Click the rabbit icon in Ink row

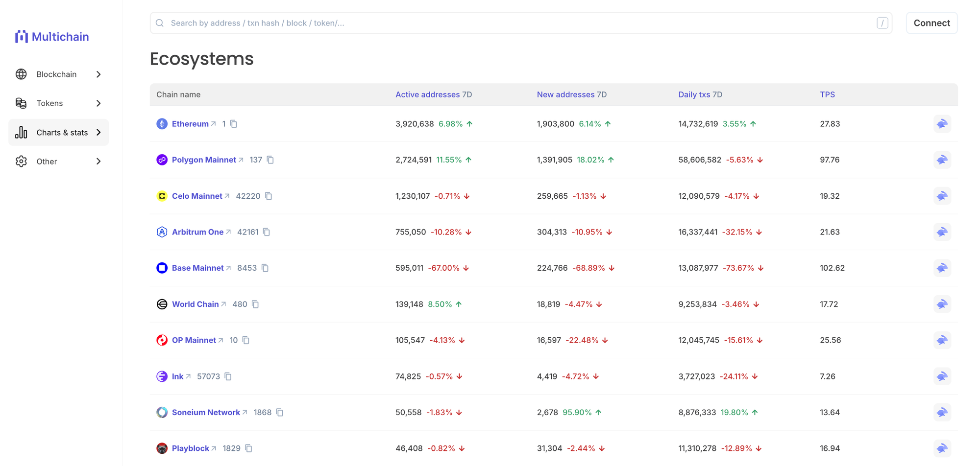tap(942, 376)
